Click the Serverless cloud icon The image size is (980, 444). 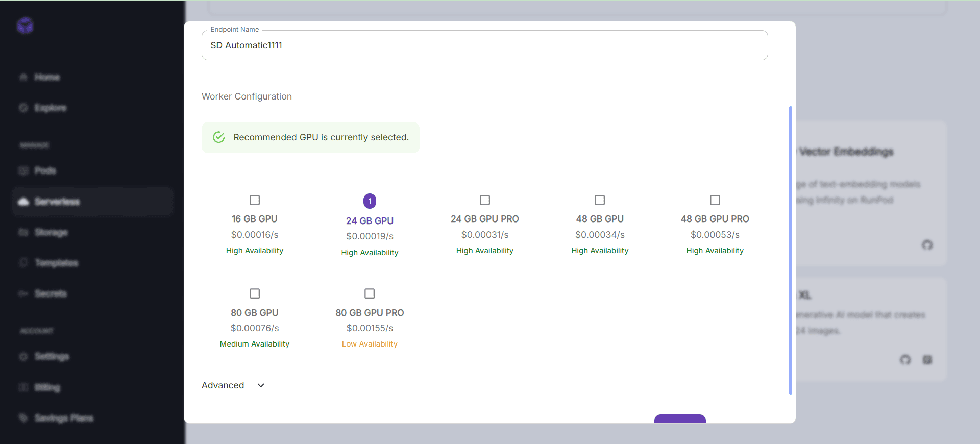[x=23, y=202]
